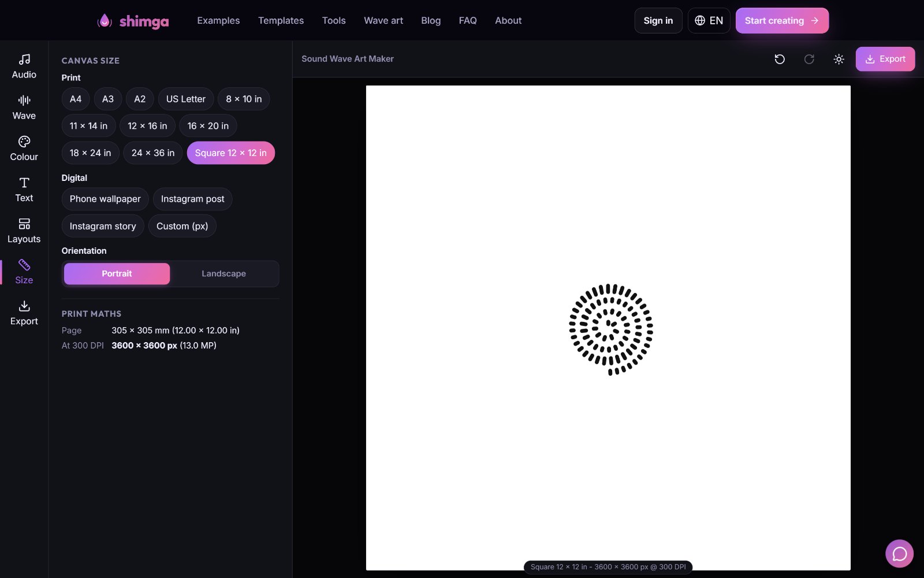Click the Export button in toolbar
Viewport: 924px width, 578px height.
pos(885,59)
